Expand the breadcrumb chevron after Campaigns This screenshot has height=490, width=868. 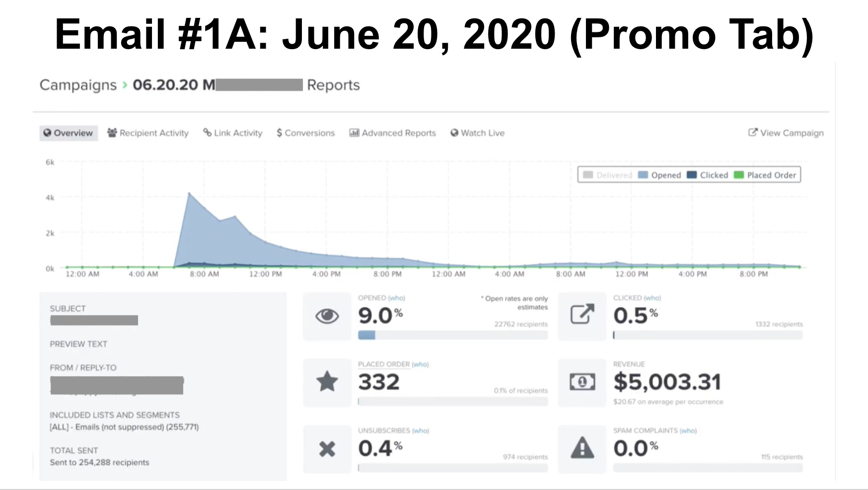click(125, 85)
